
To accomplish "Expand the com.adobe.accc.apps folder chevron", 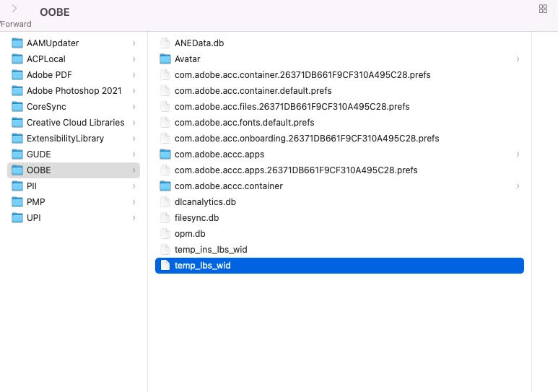I will (x=518, y=154).
